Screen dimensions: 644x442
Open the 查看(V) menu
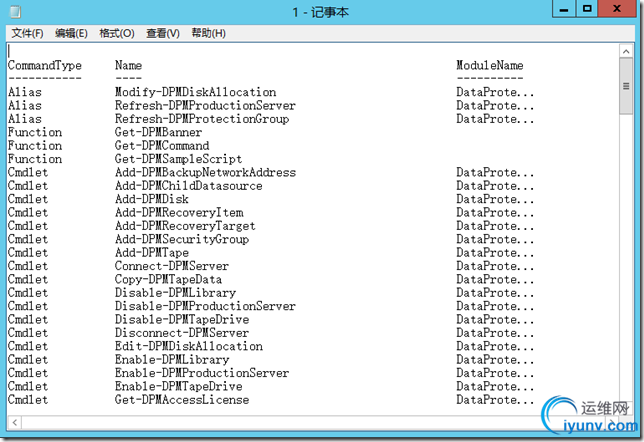tap(163, 33)
